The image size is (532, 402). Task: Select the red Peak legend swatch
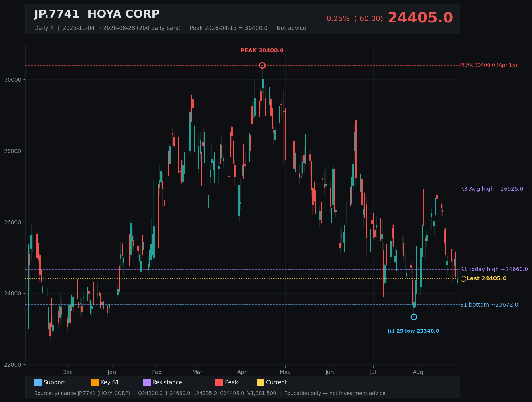coord(219,382)
